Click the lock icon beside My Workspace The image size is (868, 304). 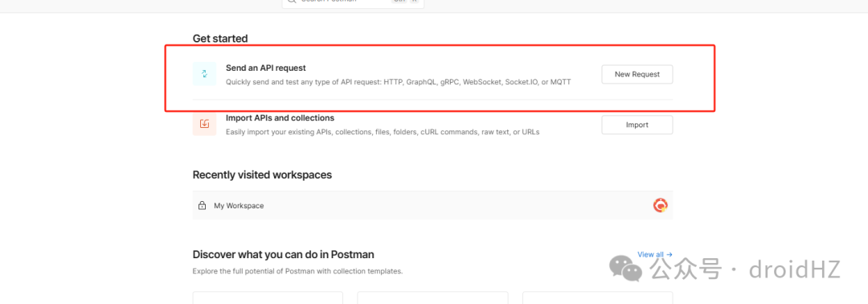coord(202,205)
